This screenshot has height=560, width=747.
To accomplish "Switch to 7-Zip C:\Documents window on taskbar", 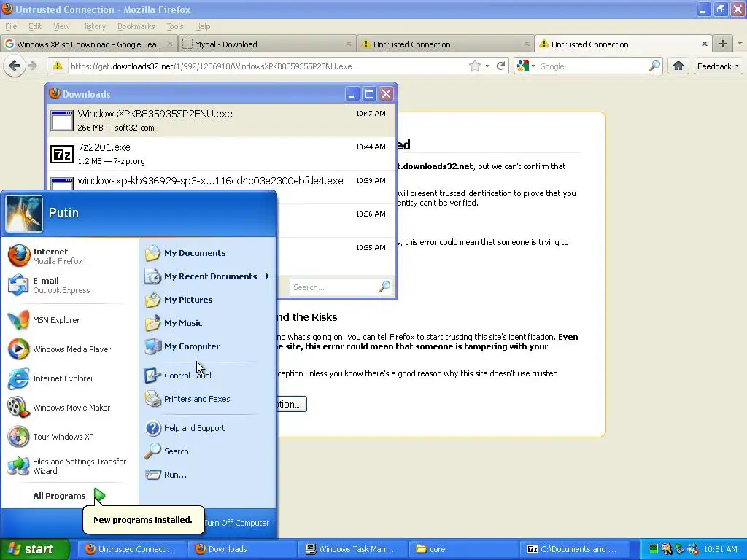I will pos(573,549).
